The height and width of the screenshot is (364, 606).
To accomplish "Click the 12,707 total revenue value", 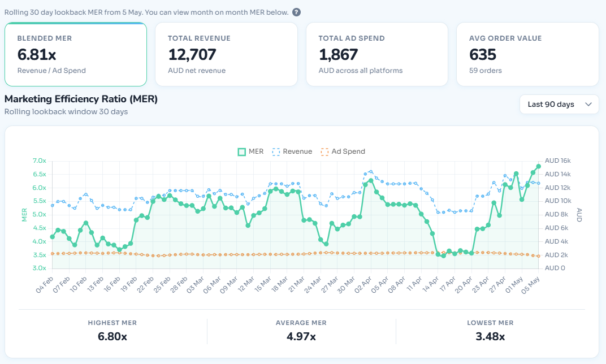I will [192, 54].
